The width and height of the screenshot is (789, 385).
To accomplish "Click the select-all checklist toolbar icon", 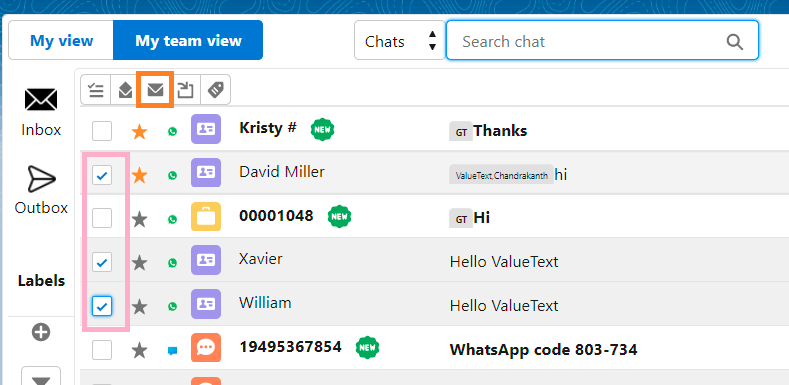I will click(x=96, y=90).
